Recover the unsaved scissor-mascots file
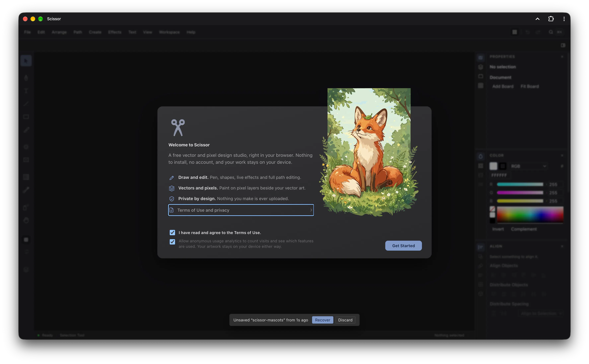 point(322,320)
